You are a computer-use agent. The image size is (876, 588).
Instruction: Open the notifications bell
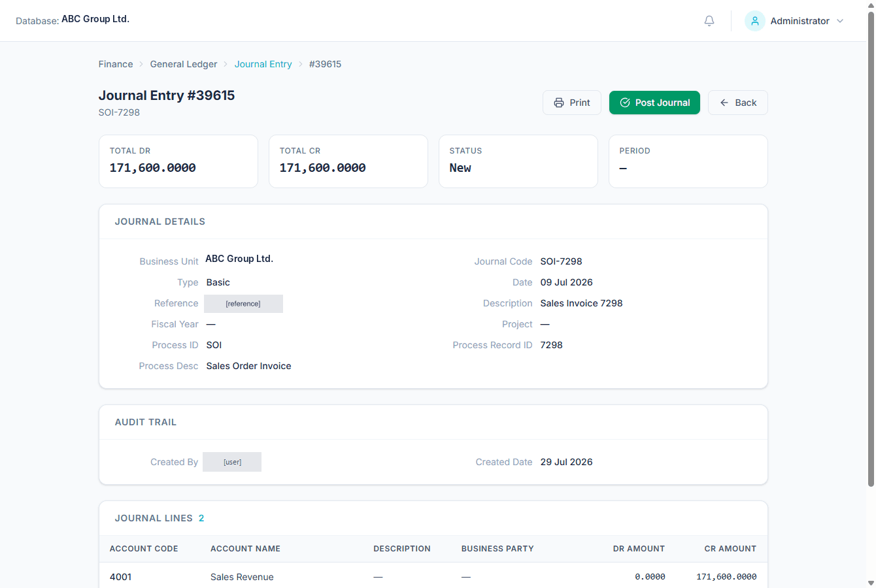point(709,21)
